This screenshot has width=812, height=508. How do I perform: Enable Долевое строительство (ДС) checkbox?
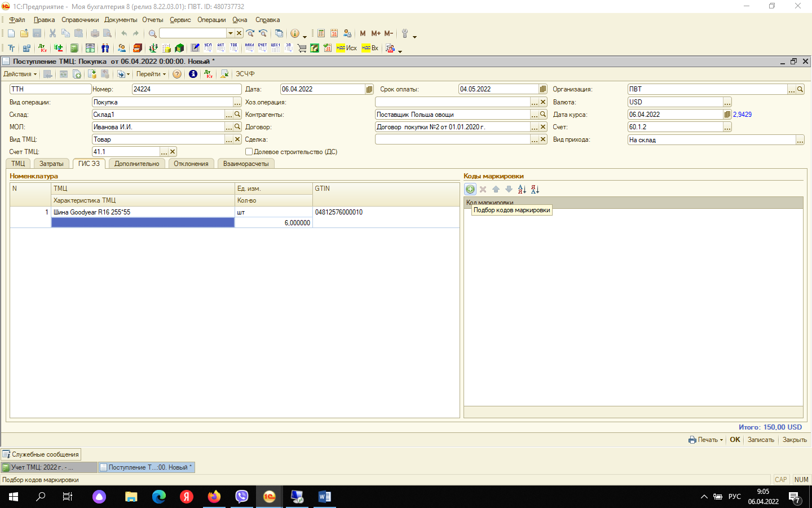[x=249, y=152]
